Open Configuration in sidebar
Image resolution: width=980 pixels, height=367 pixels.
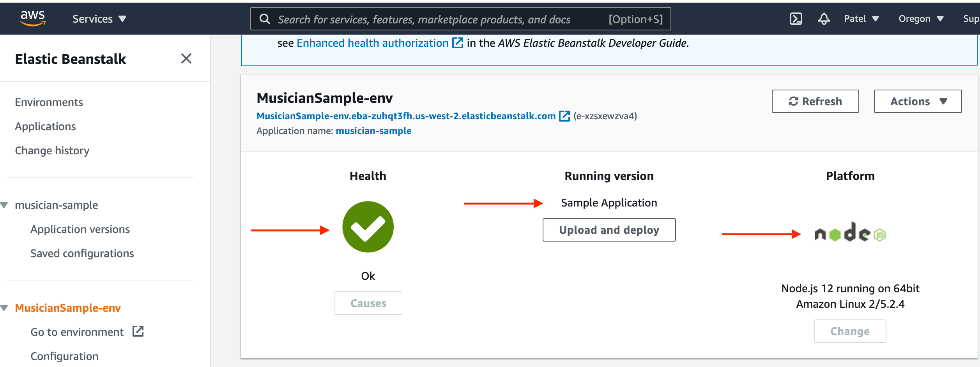tap(64, 356)
